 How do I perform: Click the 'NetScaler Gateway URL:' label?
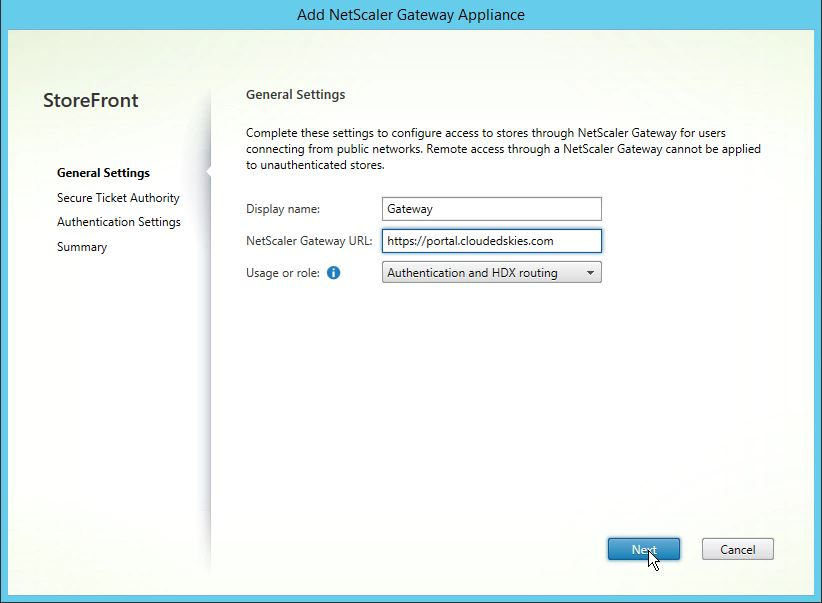coord(309,241)
